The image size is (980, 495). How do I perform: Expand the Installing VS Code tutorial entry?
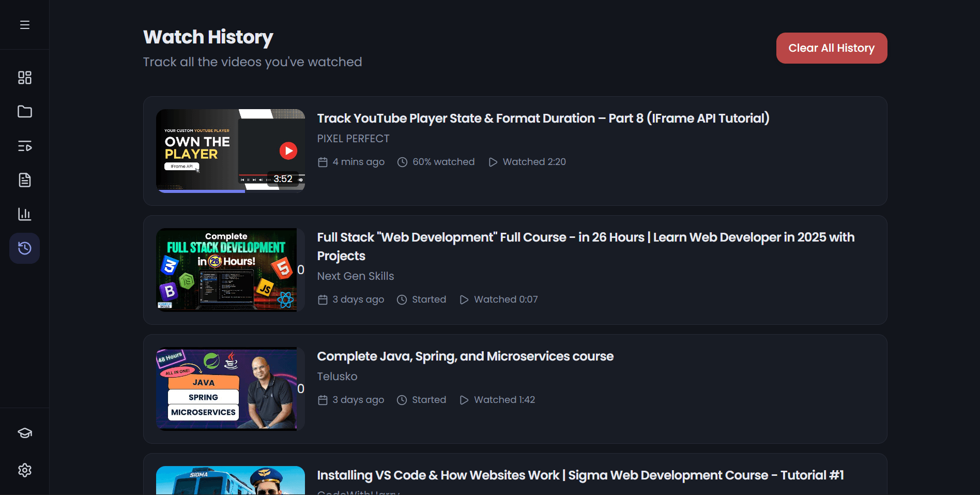pos(515,475)
